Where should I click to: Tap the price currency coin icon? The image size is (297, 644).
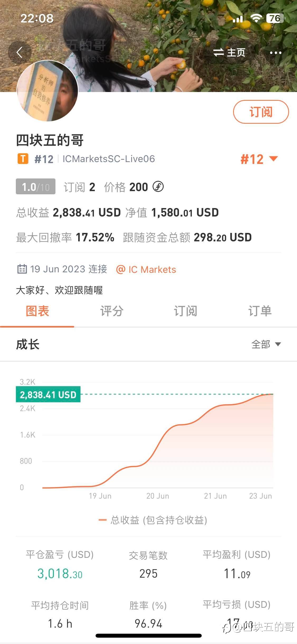click(158, 187)
